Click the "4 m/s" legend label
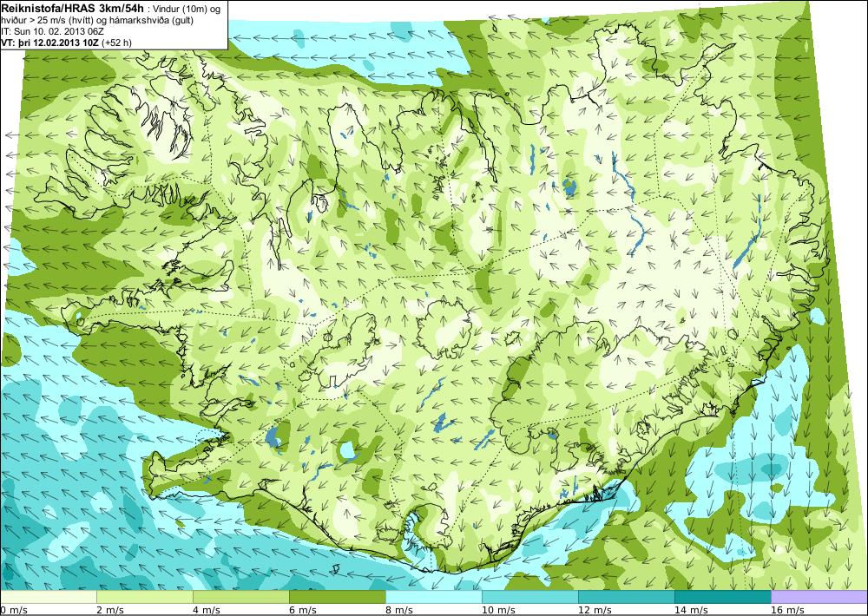This screenshot has height=616, width=868. pos(207,610)
